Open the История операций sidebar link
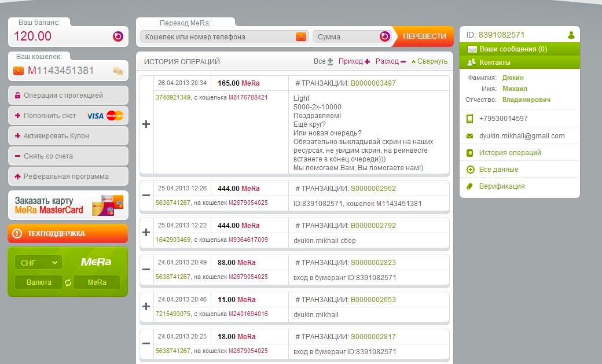 pyautogui.click(x=510, y=153)
